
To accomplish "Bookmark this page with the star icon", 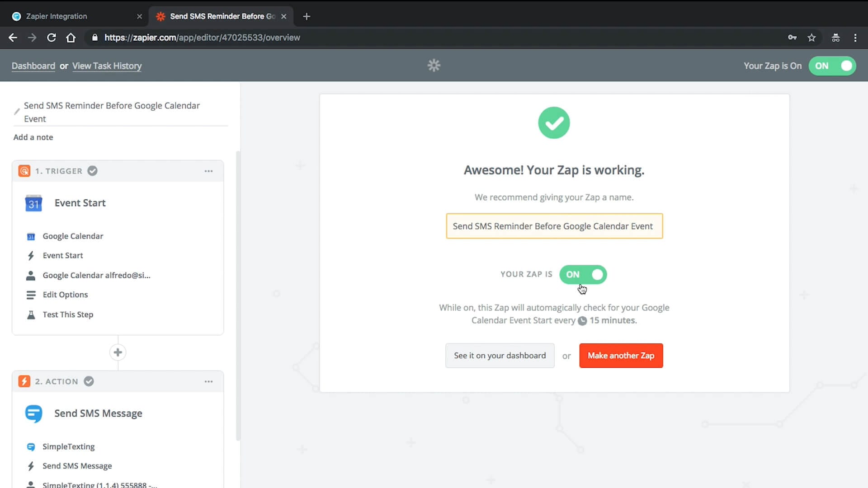I will point(811,38).
